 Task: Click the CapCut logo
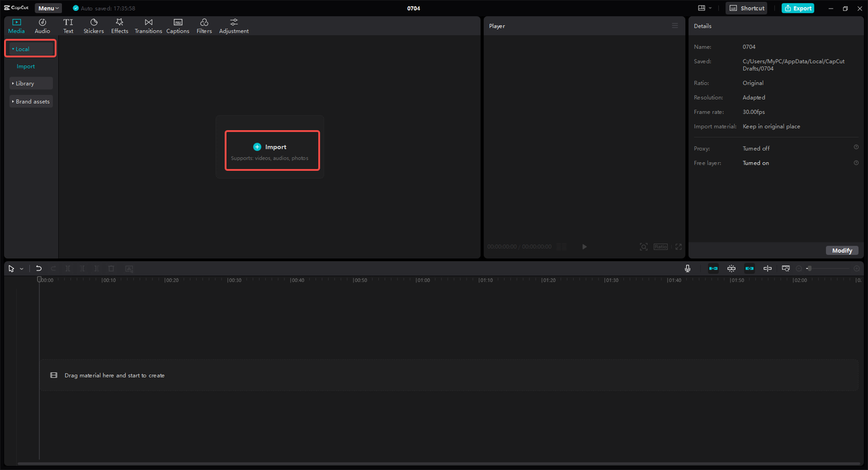pos(16,8)
